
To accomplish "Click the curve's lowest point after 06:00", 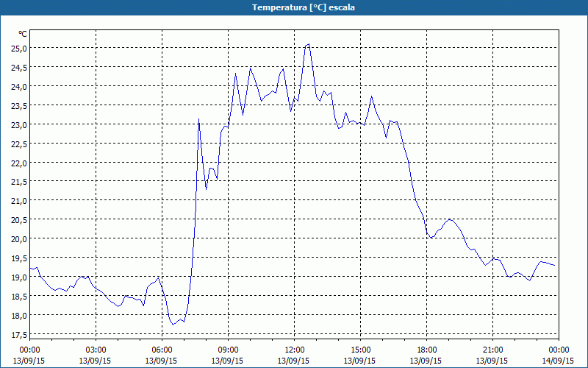I will tap(173, 325).
